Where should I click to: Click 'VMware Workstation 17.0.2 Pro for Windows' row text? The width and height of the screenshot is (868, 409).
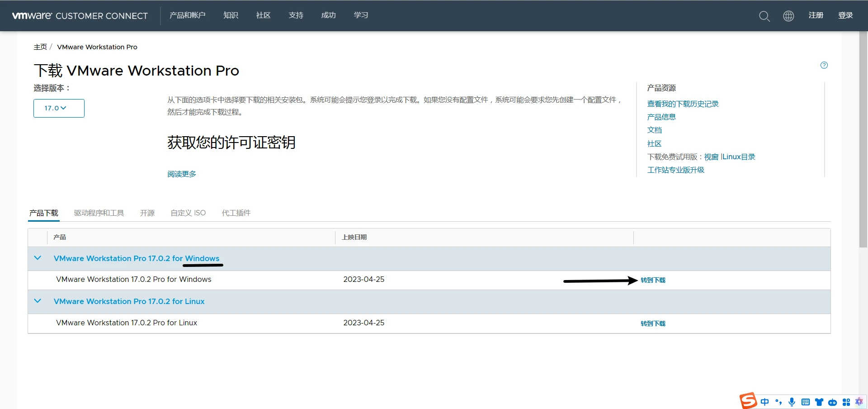click(134, 280)
